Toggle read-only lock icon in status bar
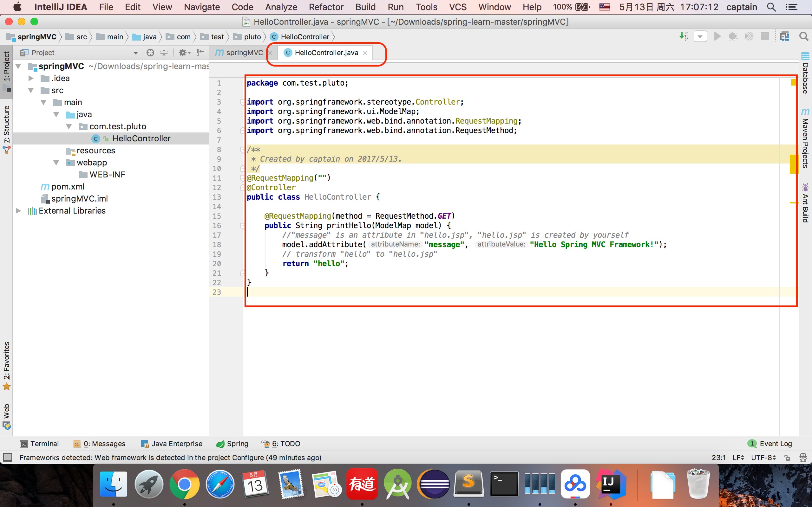This screenshot has height=507, width=812. click(x=787, y=458)
